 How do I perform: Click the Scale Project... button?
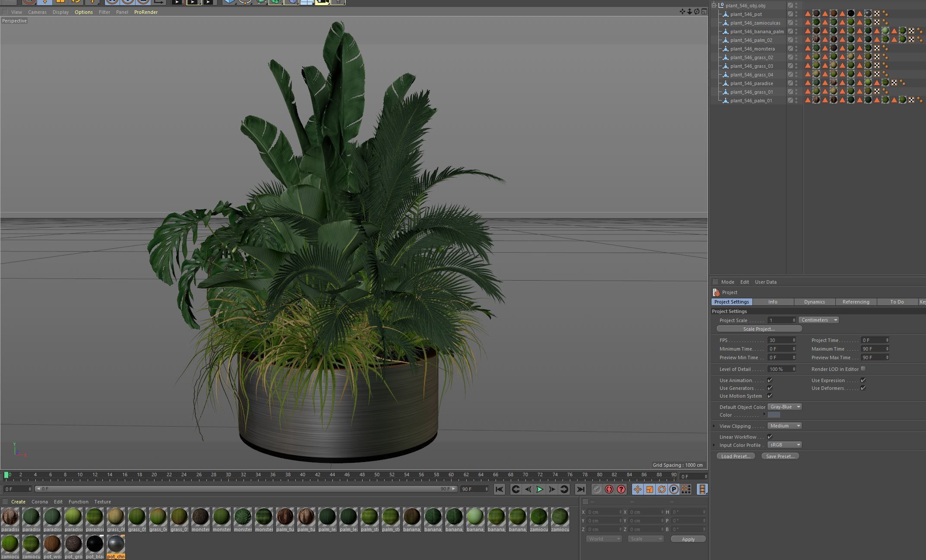(x=759, y=329)
